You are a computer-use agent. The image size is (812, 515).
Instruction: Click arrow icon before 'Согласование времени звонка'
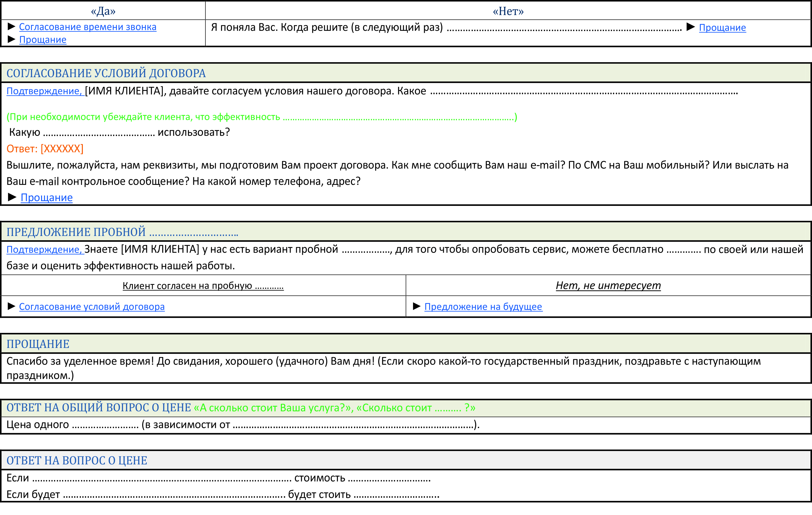point(12,26)
